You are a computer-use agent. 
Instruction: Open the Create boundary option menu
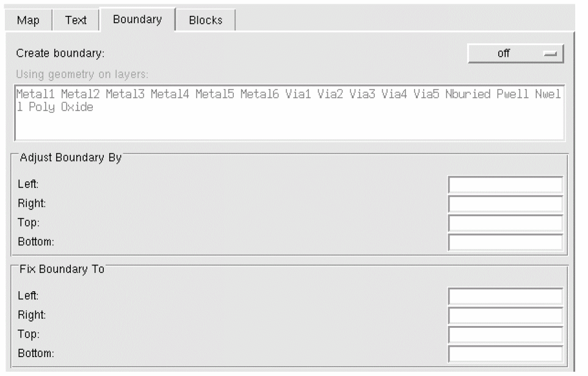click(x=515, y=53)
